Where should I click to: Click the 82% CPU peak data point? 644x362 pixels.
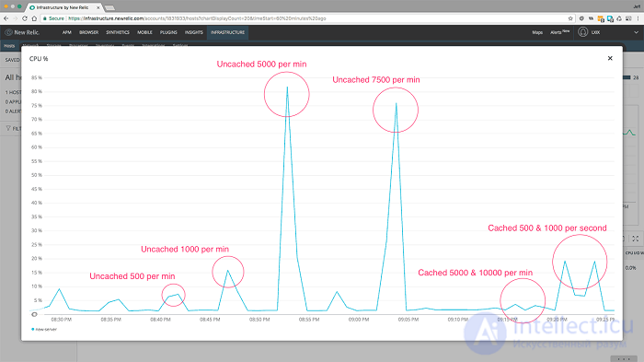(287, 87)
